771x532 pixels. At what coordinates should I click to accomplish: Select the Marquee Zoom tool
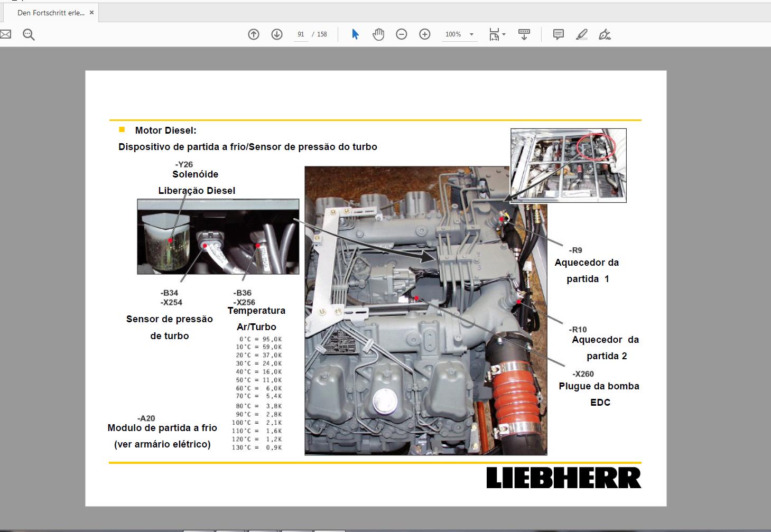pyautogui.click(x=28, y=34)
